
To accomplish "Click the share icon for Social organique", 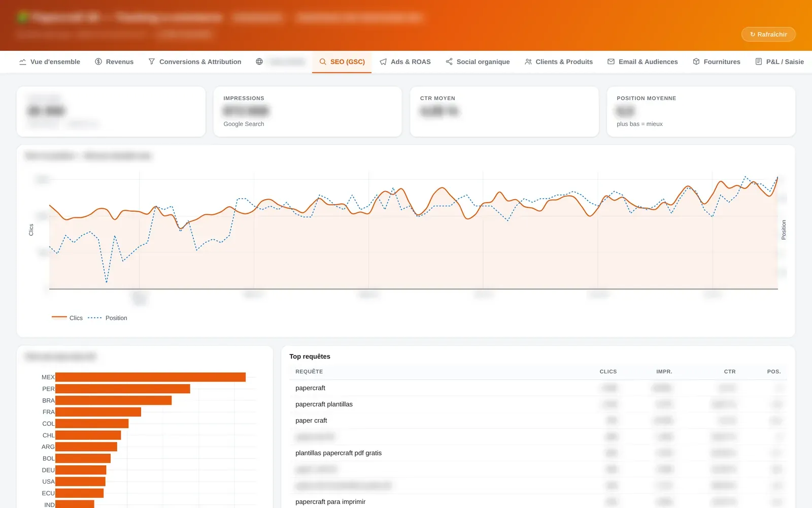I will point(449,62).
